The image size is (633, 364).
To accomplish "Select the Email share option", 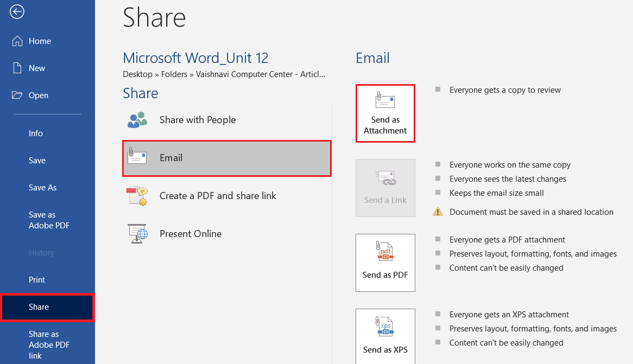I will pyautogui.click(x=227, y=158).
